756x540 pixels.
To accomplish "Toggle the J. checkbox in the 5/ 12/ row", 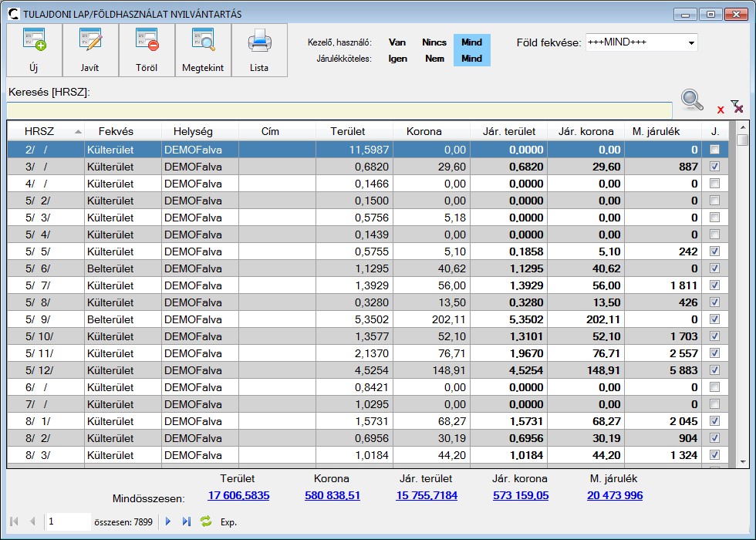I will click(x=715, y=370).
